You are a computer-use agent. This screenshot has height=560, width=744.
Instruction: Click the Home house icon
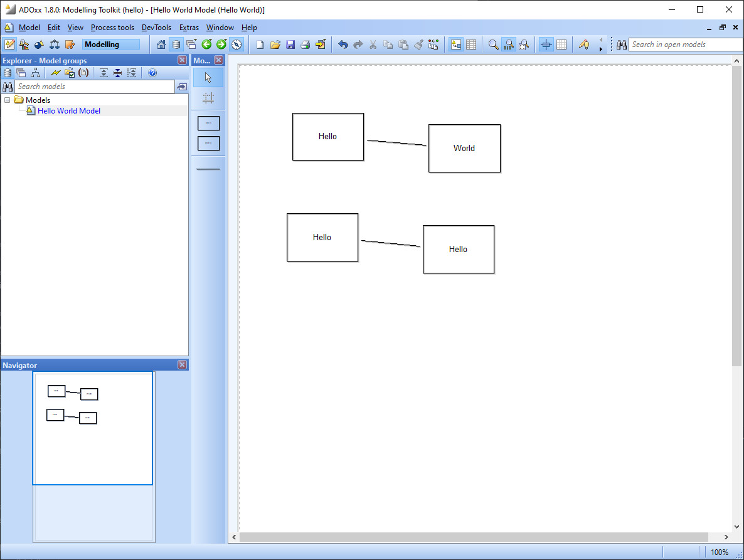pyautogui.click(x=161, y=45)
